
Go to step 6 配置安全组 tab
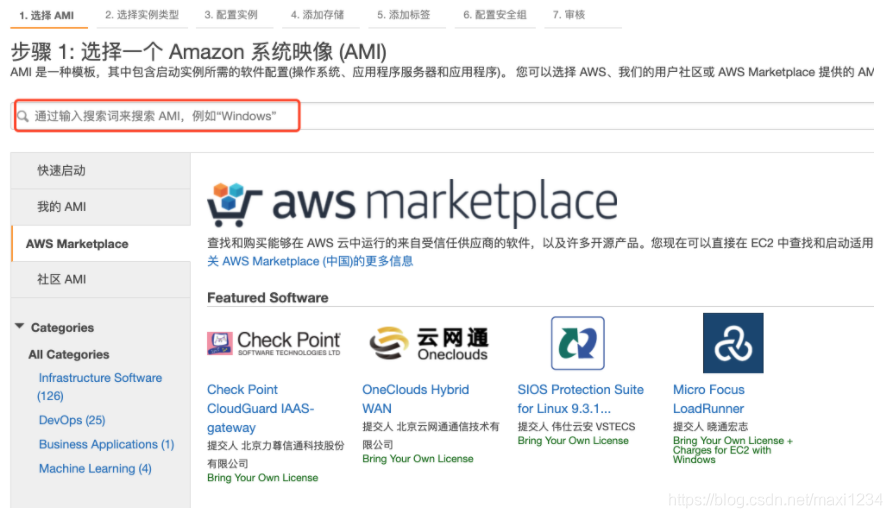coord(495,15)
